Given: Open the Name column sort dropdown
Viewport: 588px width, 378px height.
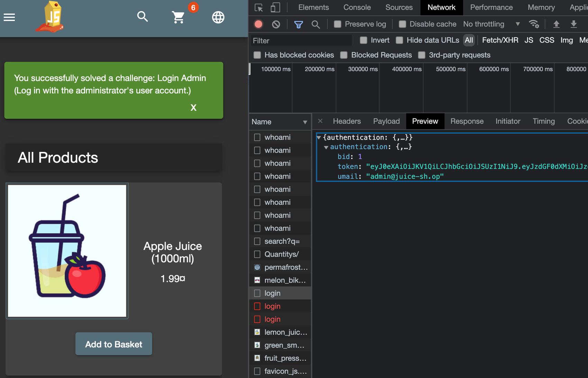Looking at the screenshot, I should 305,122.
